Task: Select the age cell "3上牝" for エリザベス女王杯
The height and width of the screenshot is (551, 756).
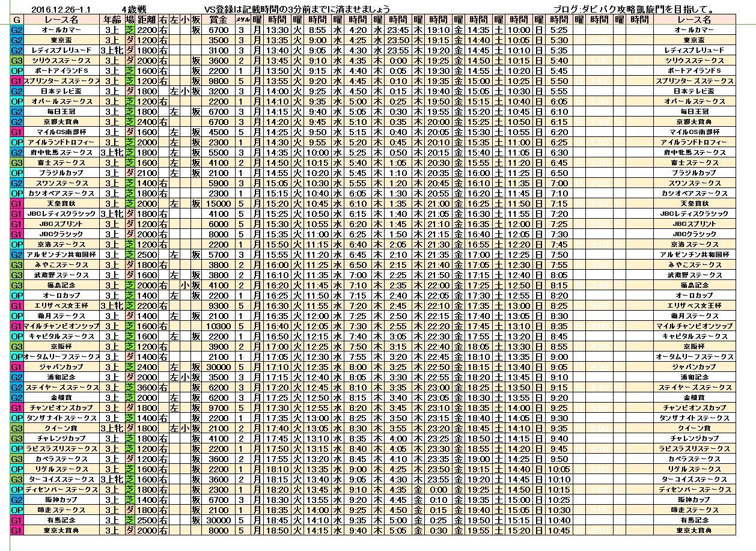Action: tap(112, 305)
